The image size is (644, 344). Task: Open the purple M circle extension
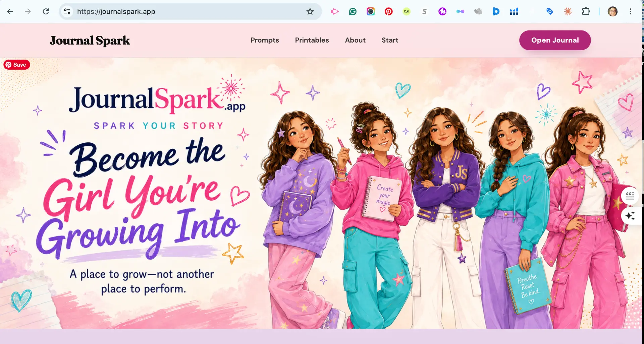point(442,11)
